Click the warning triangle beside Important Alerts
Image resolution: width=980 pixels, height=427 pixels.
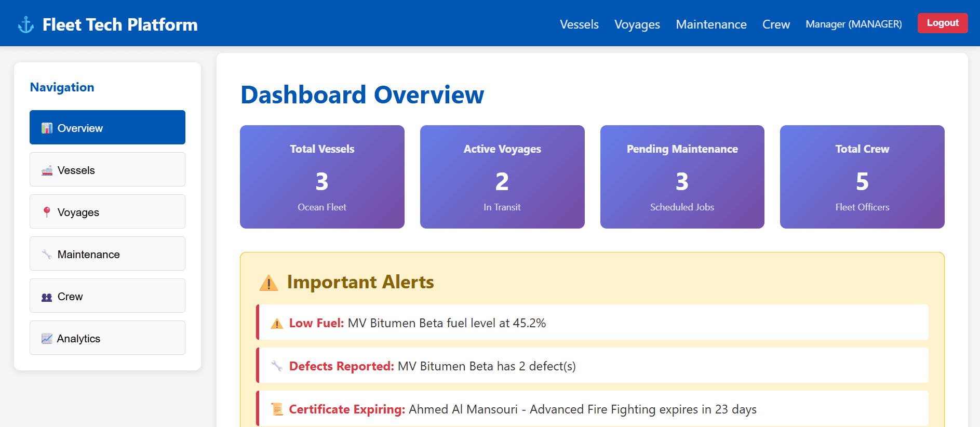point(269,283)
